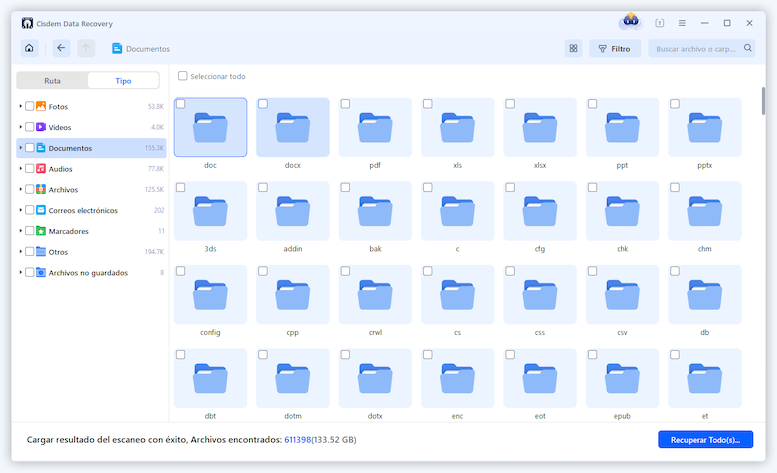Tick the Videos category checkbox
777x473 pixels.
tap(29, 127)
